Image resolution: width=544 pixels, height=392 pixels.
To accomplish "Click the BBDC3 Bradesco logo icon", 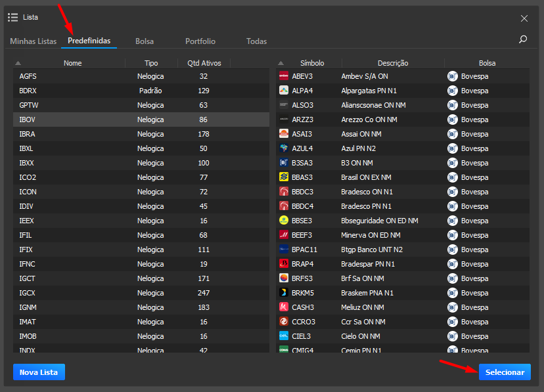I will [x=284, y=192].
